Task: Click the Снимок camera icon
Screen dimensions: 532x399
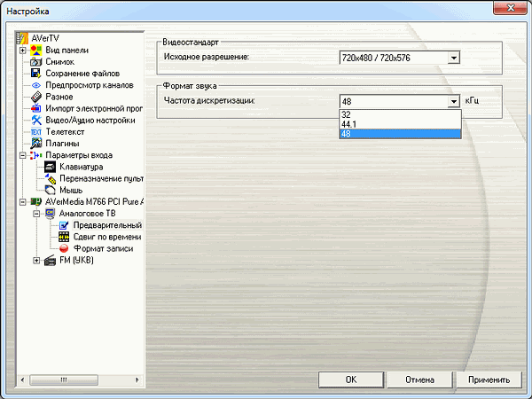Action: pyautogui.click(x=36, y=62)
